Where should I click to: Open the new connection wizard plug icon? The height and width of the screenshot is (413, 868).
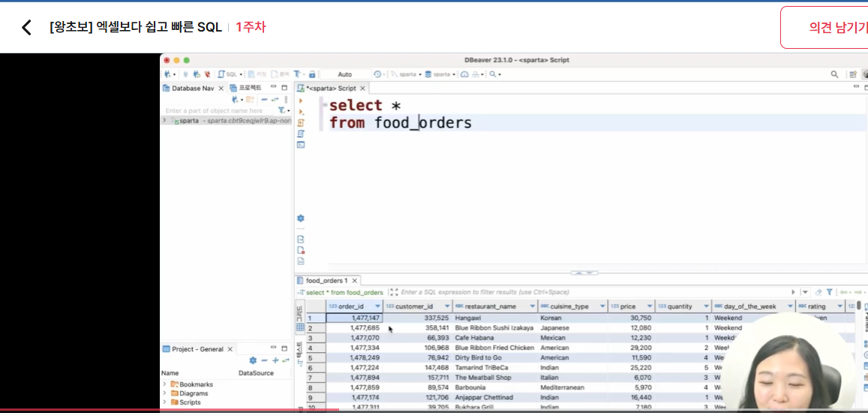pos(167,74)
